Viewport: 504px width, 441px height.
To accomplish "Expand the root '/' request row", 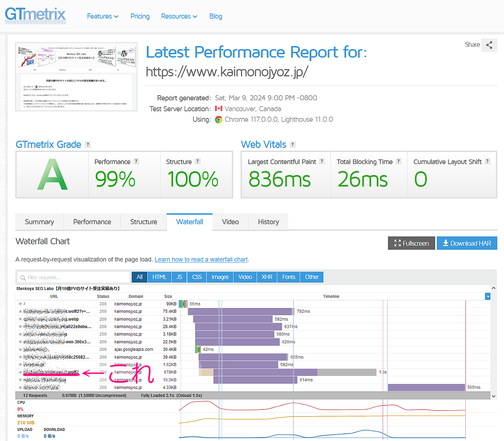I will tap(20, 304).
